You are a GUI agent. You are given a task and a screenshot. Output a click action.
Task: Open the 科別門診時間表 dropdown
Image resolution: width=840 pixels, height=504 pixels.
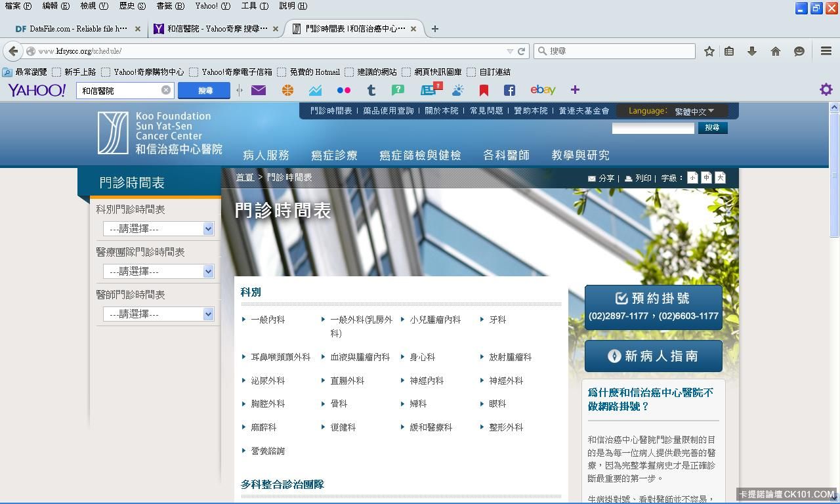tap(158, 229)
